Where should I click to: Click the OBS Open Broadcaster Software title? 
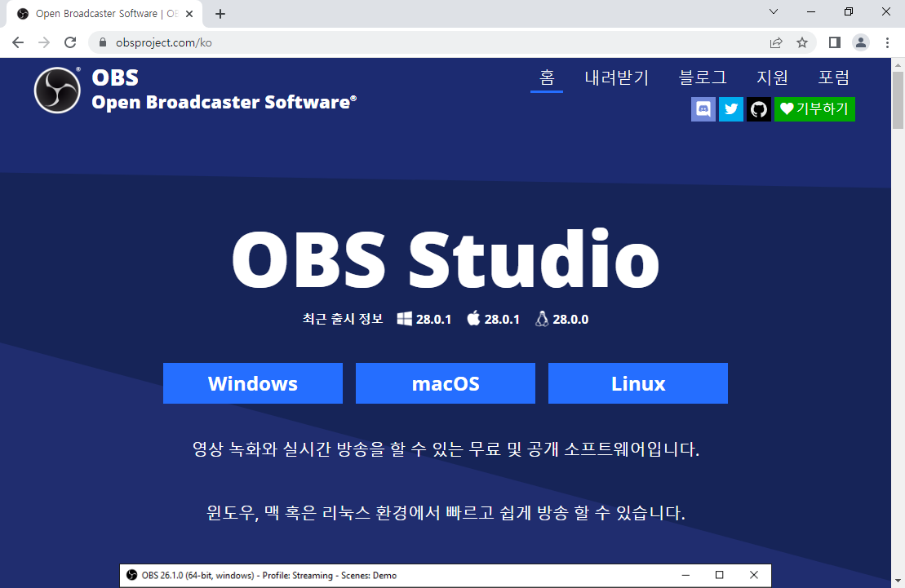pos(224,90)
